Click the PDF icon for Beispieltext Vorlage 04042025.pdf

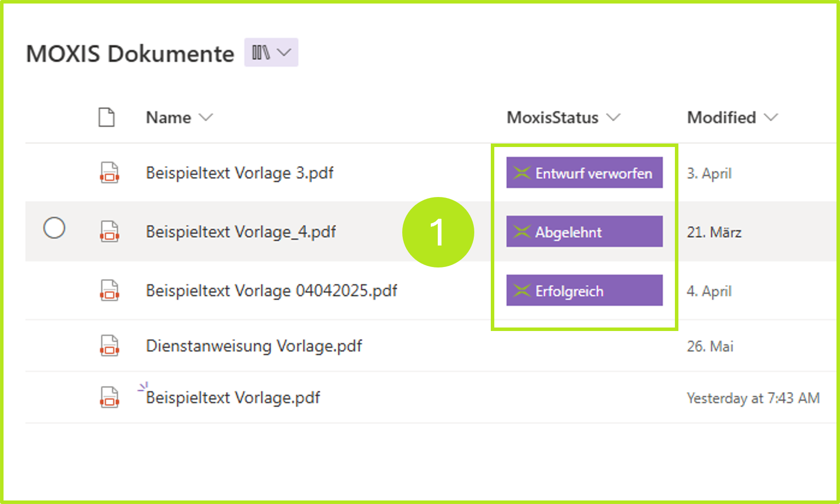pos(109,290)
